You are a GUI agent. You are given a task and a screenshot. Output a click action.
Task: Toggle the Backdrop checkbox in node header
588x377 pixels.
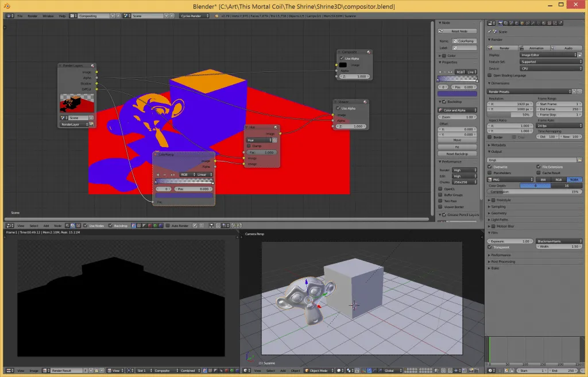(110, 225)
